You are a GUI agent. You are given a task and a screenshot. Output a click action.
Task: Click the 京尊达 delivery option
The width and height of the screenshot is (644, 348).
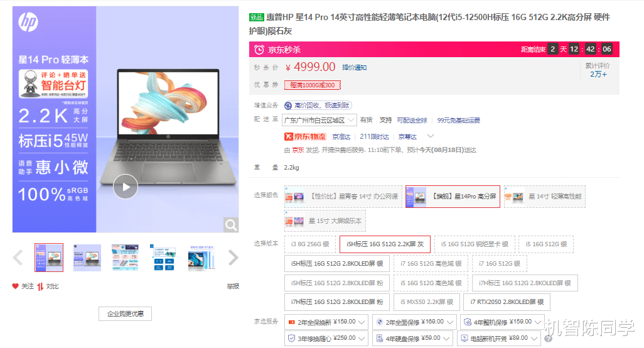[407, 136]
